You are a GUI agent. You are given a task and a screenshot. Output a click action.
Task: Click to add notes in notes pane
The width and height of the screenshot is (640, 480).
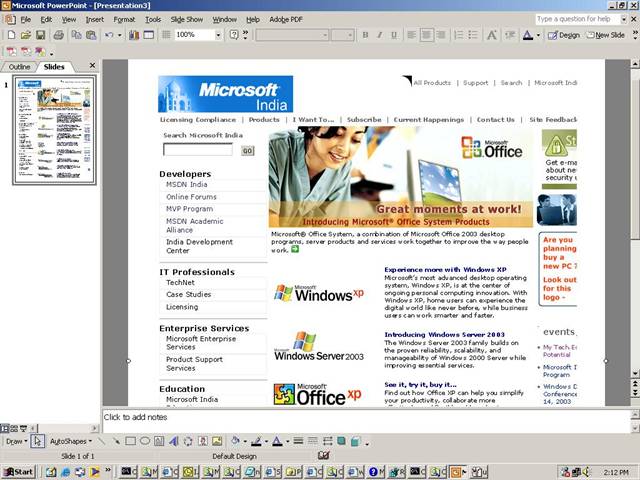tap(367, 421)
